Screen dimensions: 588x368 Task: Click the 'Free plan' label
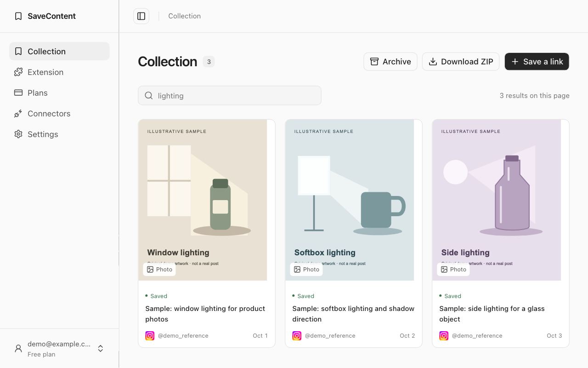click(41, 354)
